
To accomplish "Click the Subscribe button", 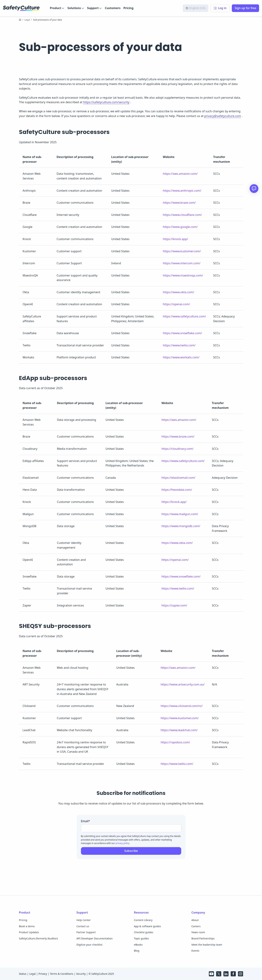I will (x=131, y=851).
